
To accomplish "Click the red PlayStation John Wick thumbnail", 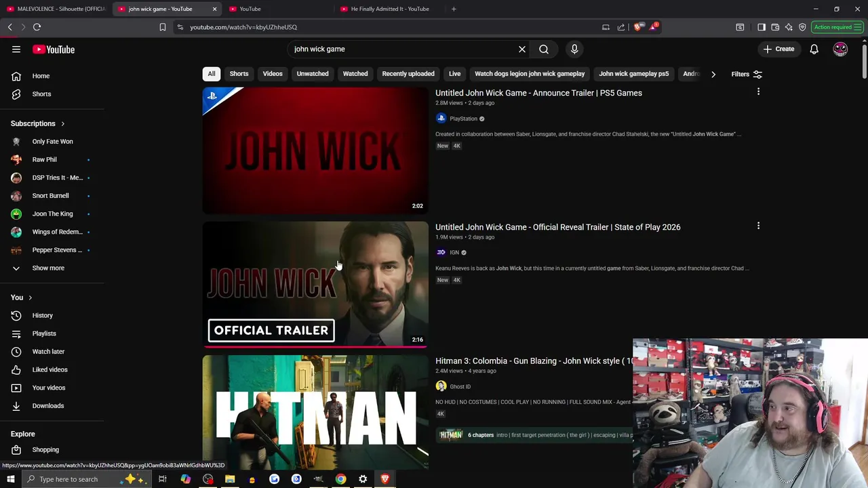I will tap(315, 150).
